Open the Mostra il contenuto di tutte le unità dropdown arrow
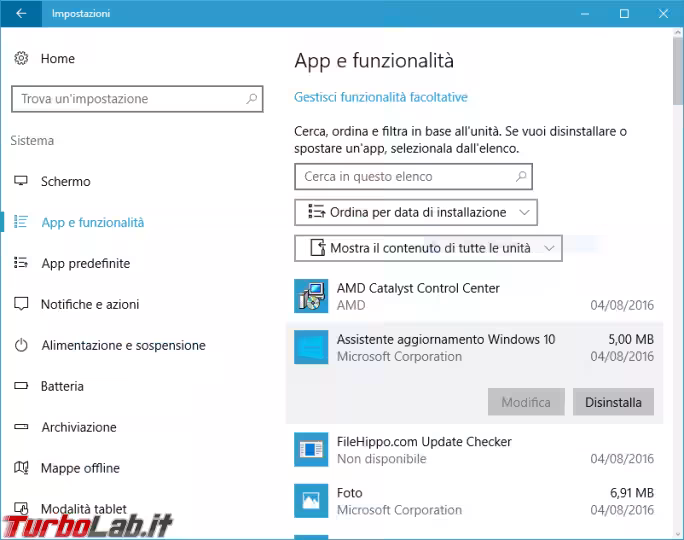The height and width of the screenshot is (540, 684). pyautogui.click(x=549, y=248)
